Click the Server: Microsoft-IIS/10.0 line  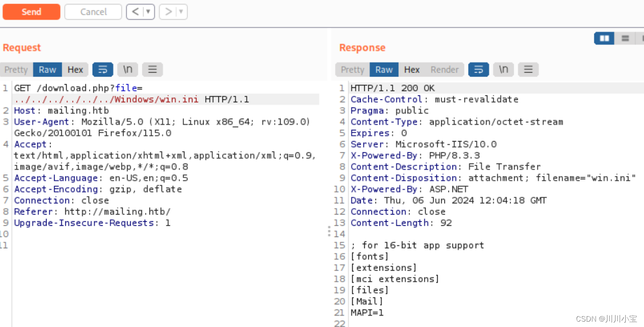423,144
